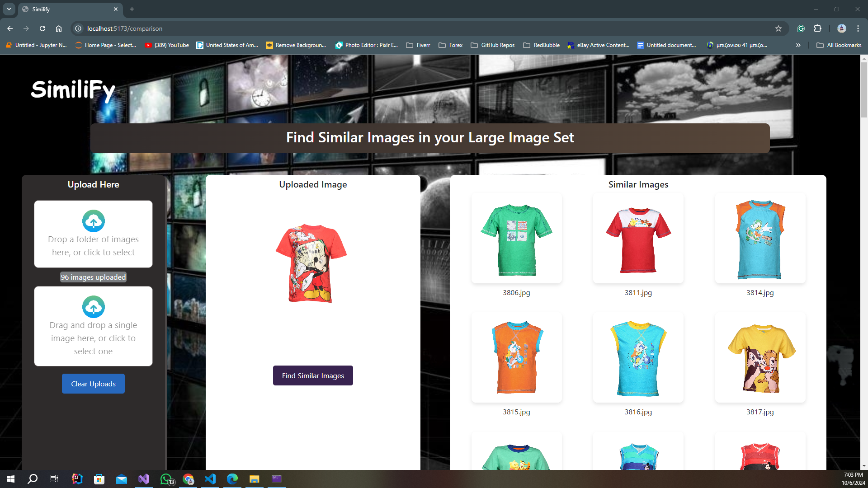Click the 3806.jpg file name label
The height and width of the screenshot is (488, 868).
click(516, 293)
